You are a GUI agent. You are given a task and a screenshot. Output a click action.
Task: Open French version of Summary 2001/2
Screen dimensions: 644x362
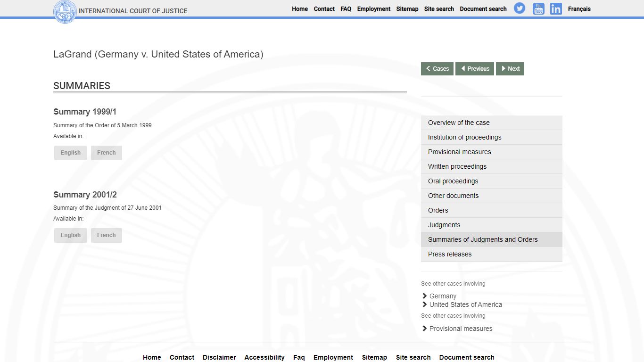point(107,235)
